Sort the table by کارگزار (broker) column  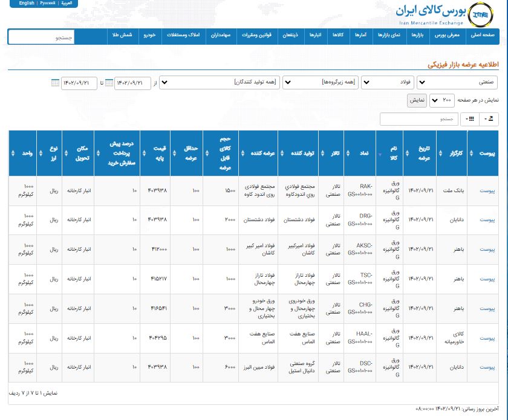[x=452, y=153]
